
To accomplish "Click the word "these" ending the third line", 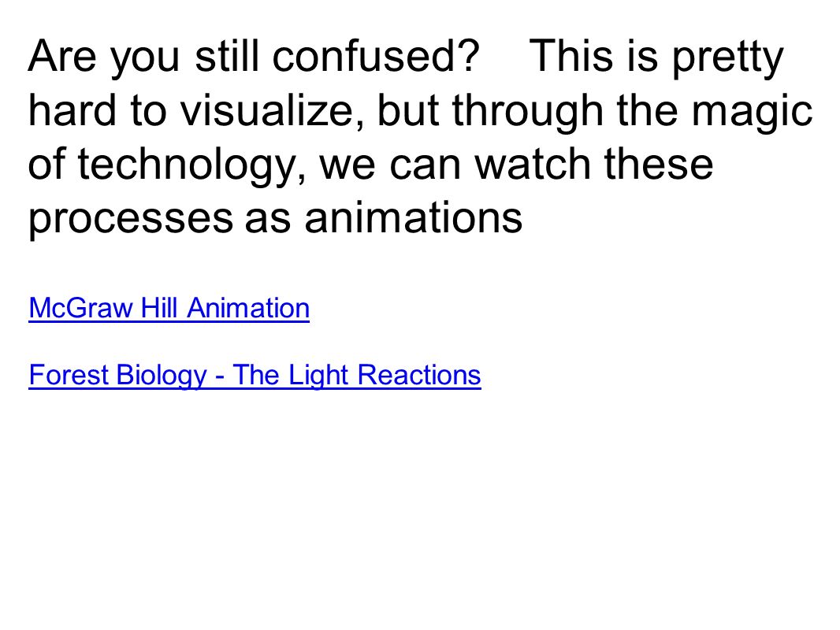I will click(x=659, y=164).
